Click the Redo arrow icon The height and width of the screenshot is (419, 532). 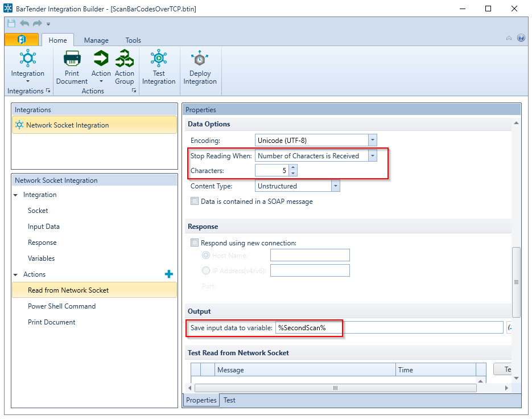38,23
